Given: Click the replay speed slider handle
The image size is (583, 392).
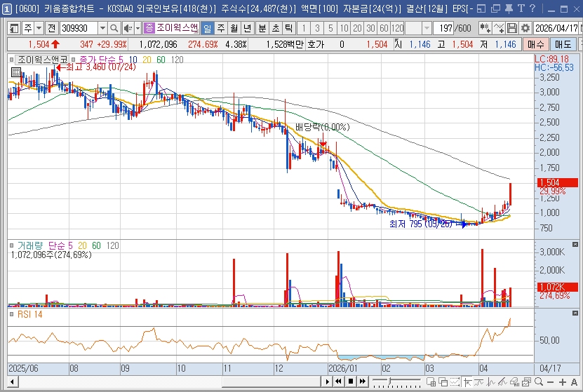Looking at the screenshot, I should tap(390, 381).
